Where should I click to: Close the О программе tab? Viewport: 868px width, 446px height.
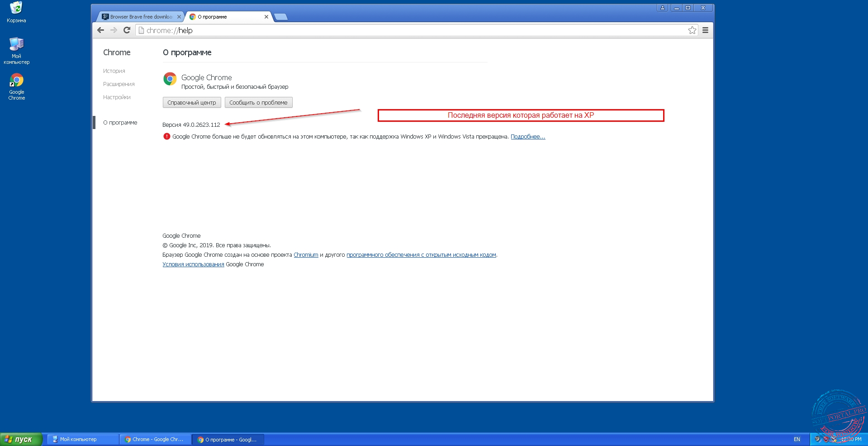(266, 17)
